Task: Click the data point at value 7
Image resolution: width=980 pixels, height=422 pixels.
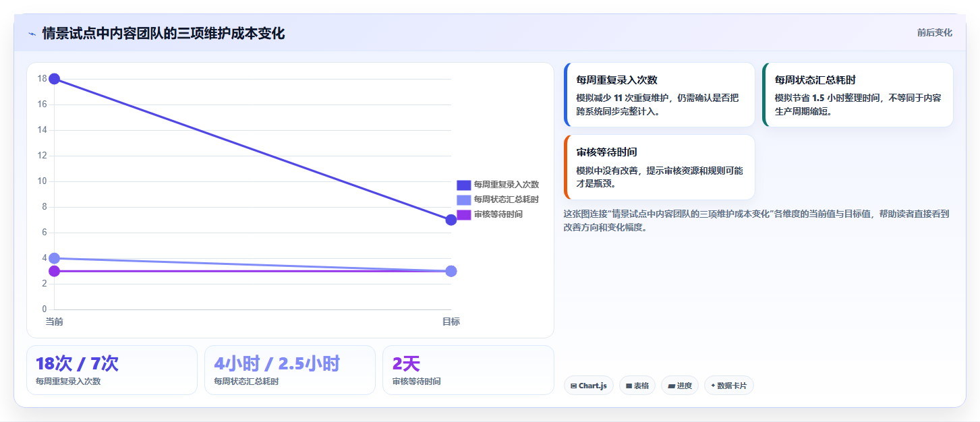Action: [x=451, y=220]
